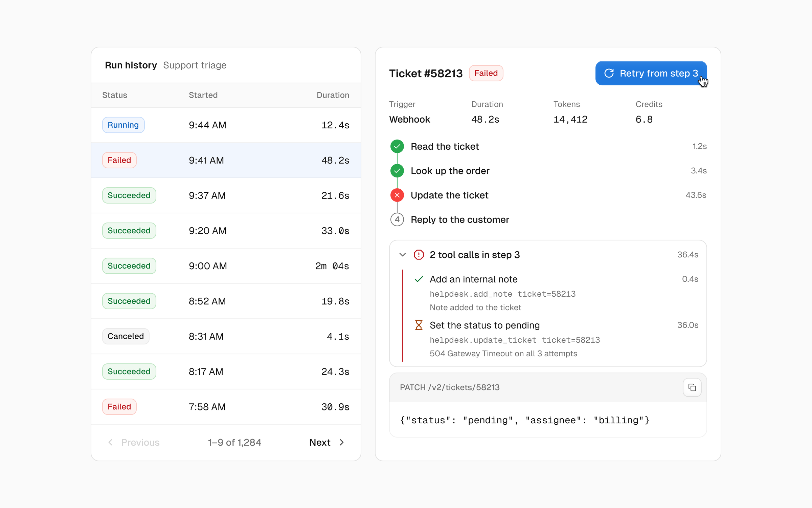Click the Previous page button
The height and width of the screenshot is (508, 812).
(x=133, y=442)
